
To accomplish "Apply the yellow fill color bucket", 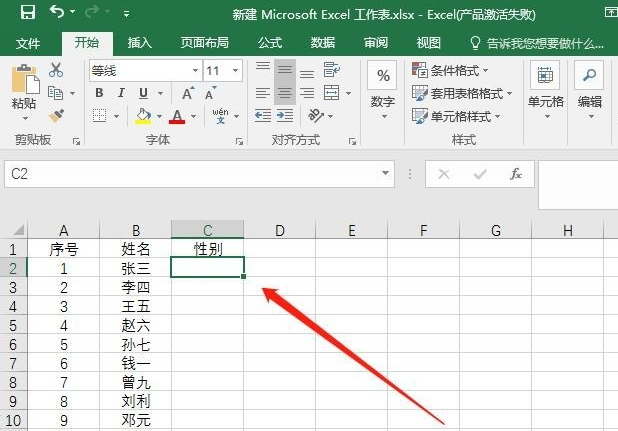I will (143, 116).
